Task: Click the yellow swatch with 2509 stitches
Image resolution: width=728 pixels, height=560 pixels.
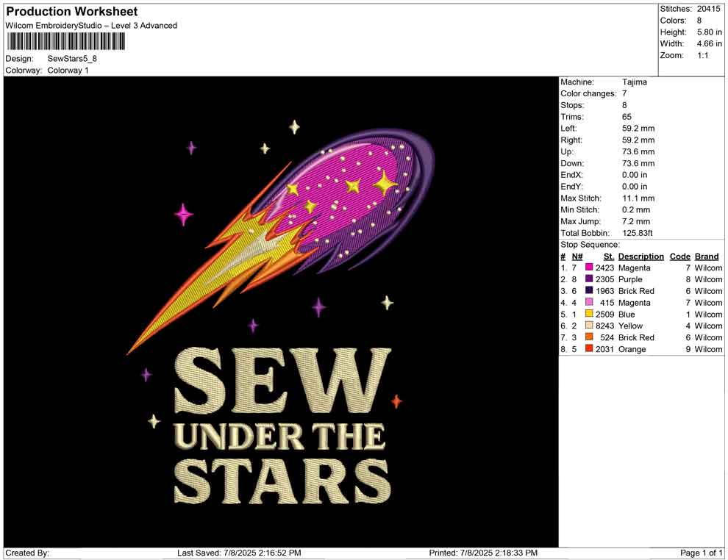Action: pos(589,314)
